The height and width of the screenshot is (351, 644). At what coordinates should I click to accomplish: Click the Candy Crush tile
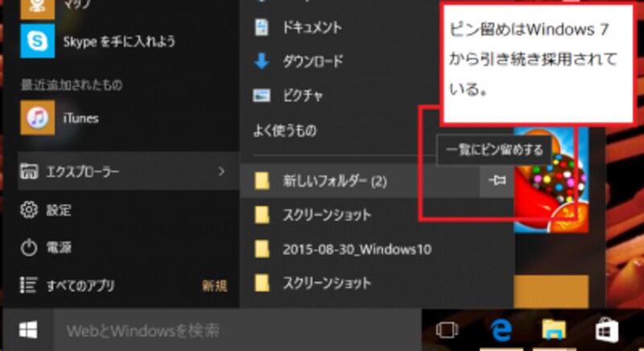tap(551, 180)
